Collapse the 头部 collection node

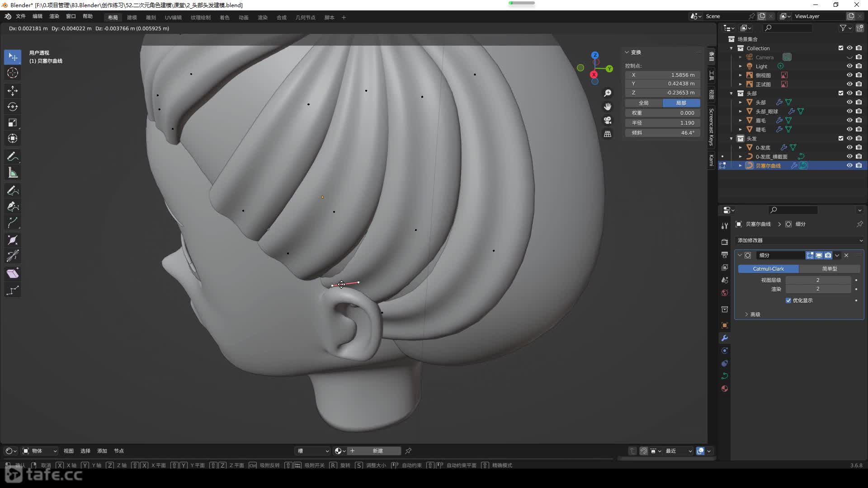click(731, 94)
